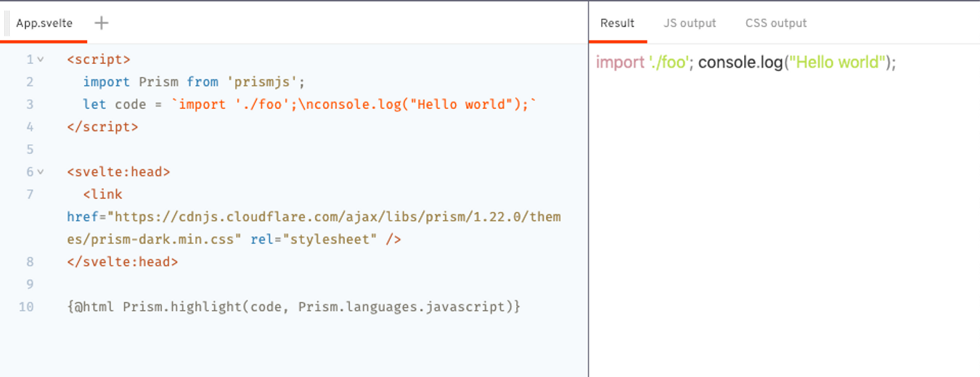This screenshot has width=980, height=377.
Task: Click empty line 5 in the editor
Action: (x=314, y=150)
